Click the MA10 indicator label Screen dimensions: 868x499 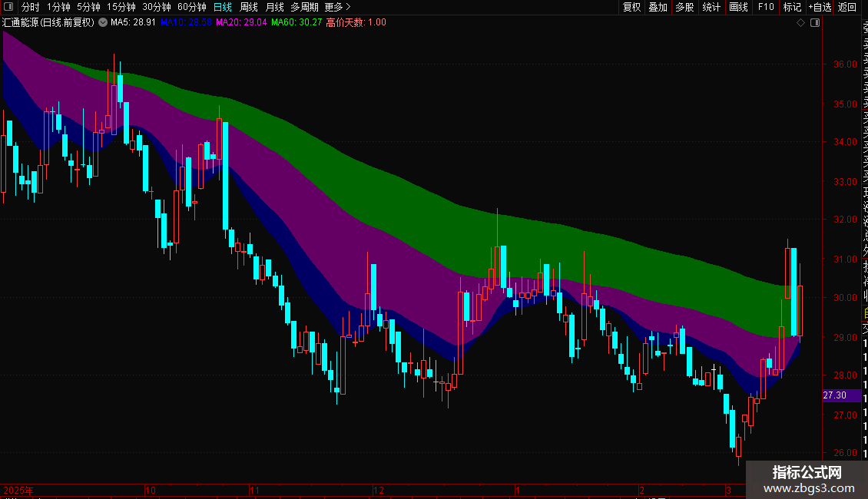click(186, 23)
